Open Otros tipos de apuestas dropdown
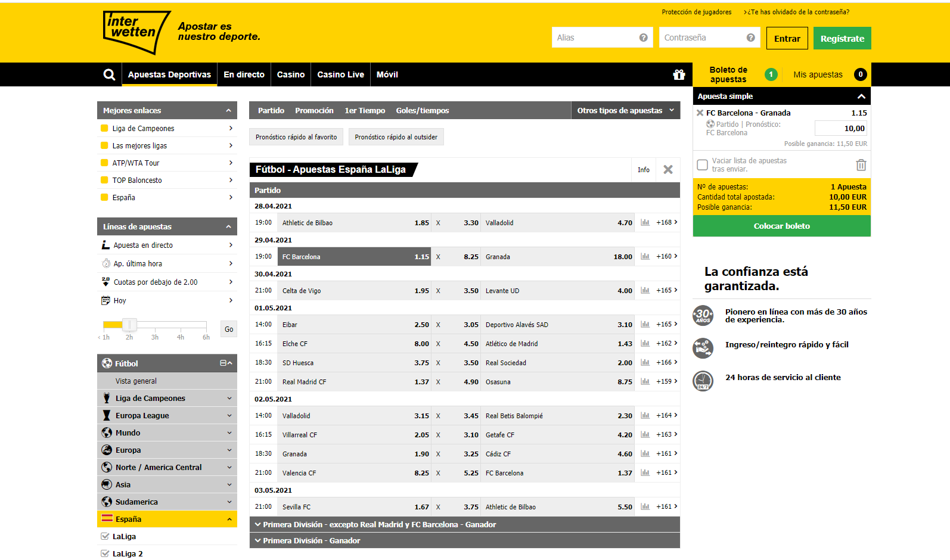This screenshot has height=560, width=950. click(625, 110)
